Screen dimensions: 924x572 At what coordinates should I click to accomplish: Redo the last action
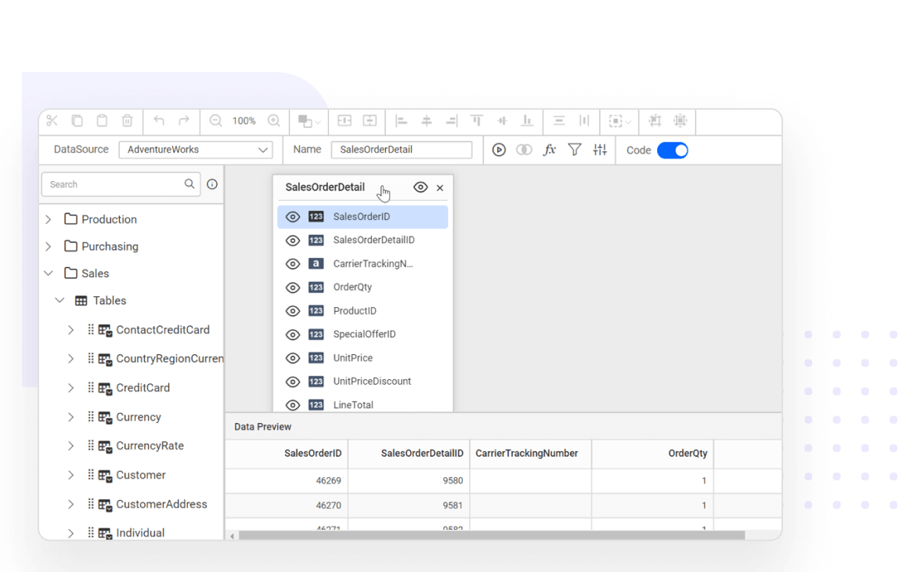[184, 121]
